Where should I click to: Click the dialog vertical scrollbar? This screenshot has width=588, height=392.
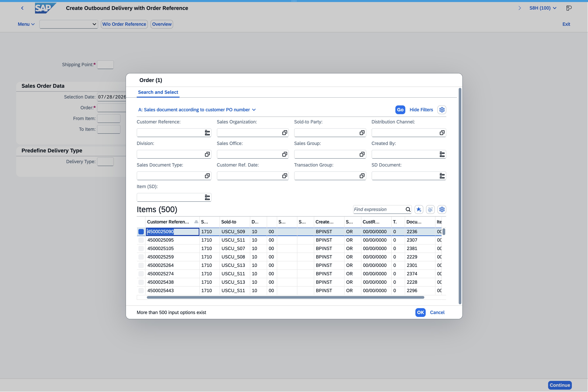coord(460,196)
